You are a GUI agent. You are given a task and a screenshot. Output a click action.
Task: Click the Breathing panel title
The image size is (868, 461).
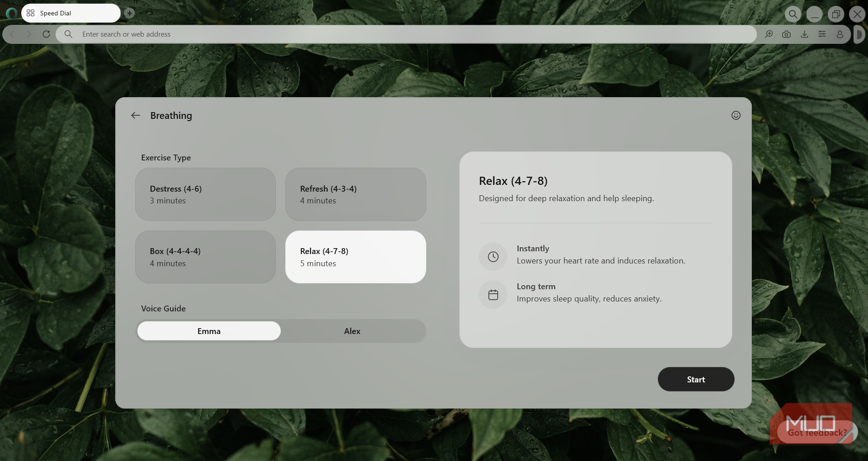(171, 116)
